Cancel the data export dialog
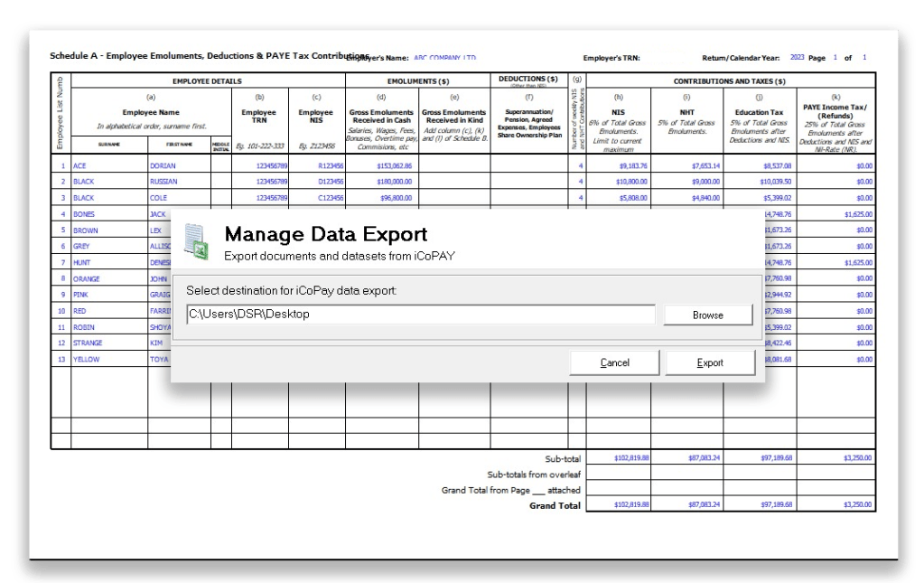Screen dimensions: 924x583 pos(614,363)
